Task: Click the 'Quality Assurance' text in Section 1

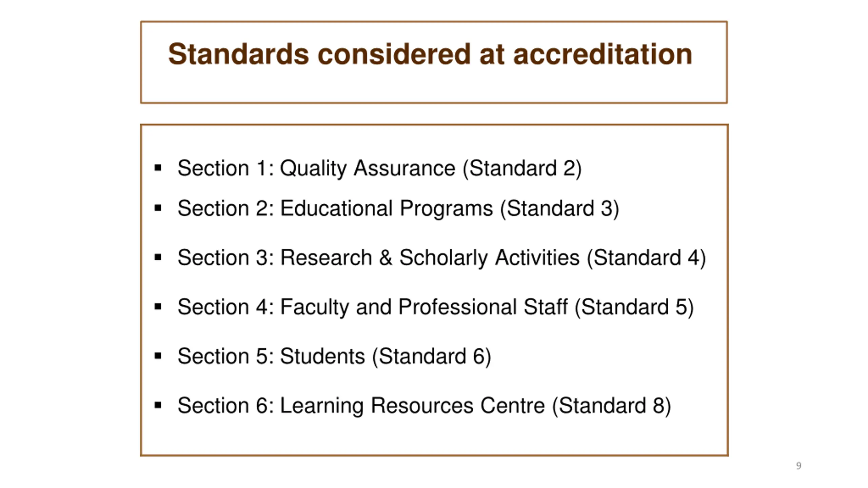Action: click(x=368, y=168)
